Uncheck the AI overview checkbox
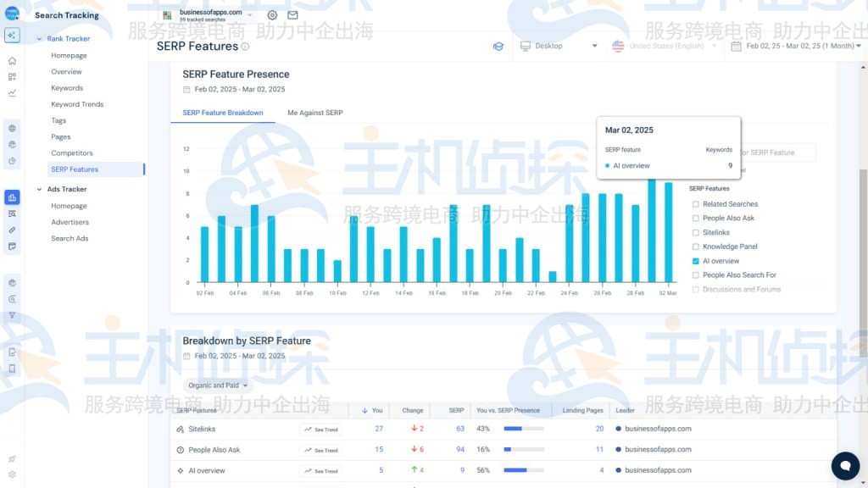Screen dimensions: 868x488 [694, 261]
